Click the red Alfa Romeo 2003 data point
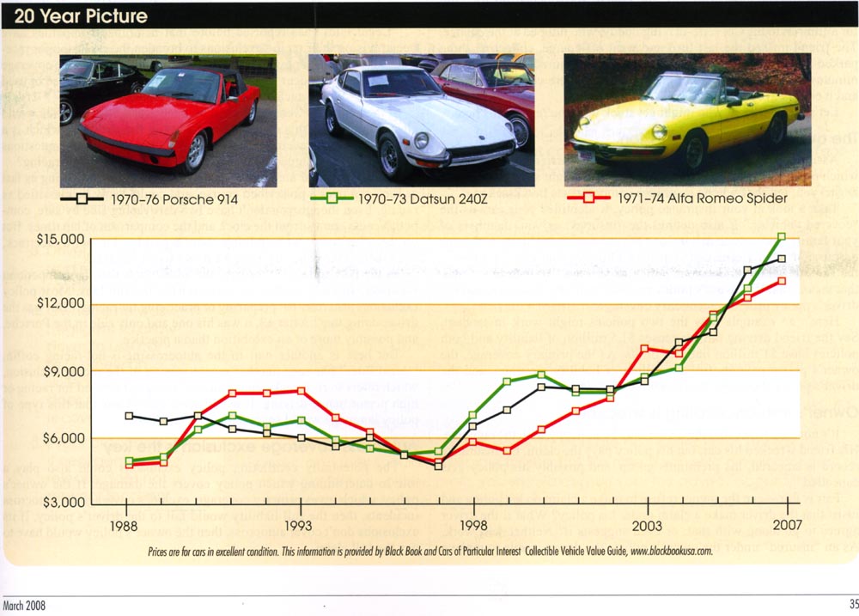 pyautogui.click(x=645, y=349)
